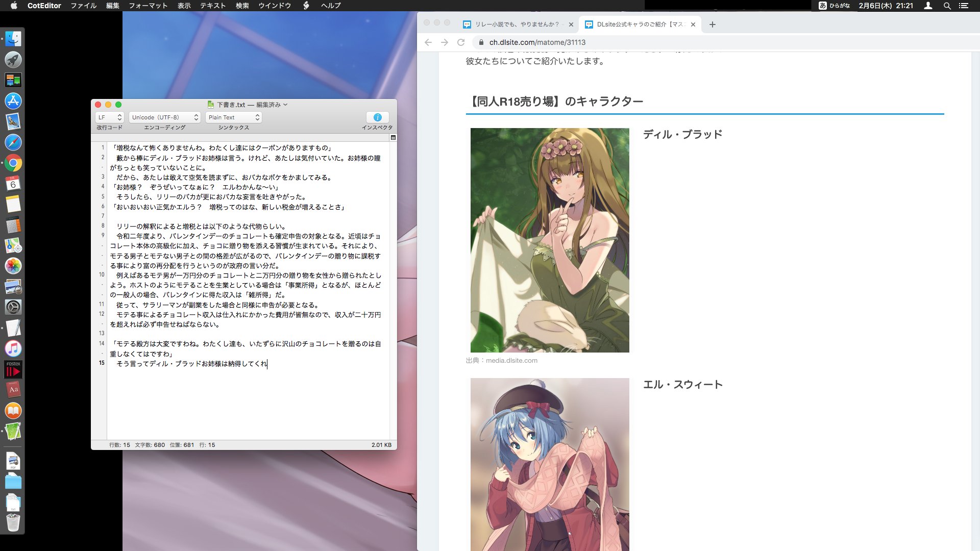Click the エル・スウィート character image
The image size is (980, 551).
(x=550, y=464)
